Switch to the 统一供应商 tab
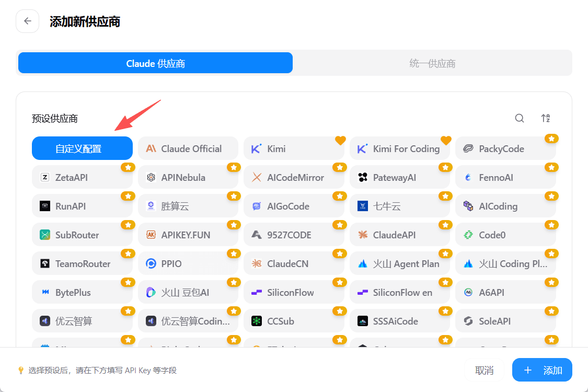588x392 pixels. tap(432, 63)
